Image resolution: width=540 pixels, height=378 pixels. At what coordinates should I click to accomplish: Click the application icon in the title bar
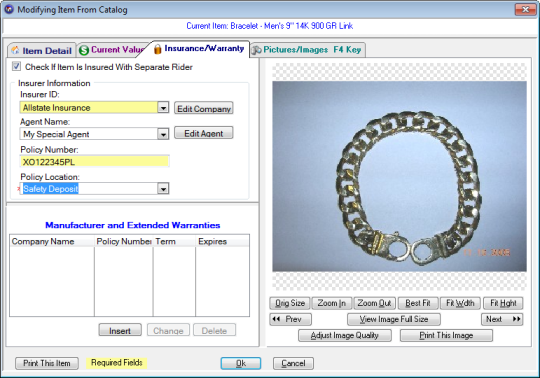click(x=9, y=9)
